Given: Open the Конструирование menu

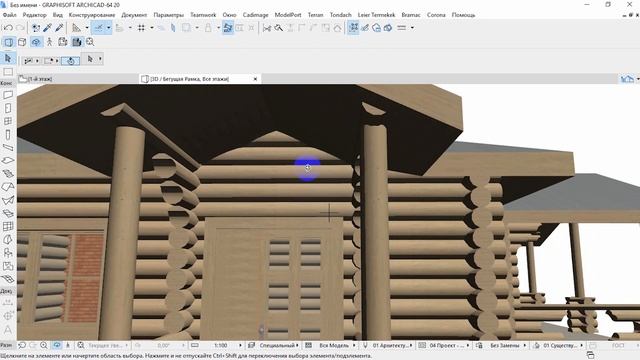Looking at the screenshot, I should tap(92, 15).
